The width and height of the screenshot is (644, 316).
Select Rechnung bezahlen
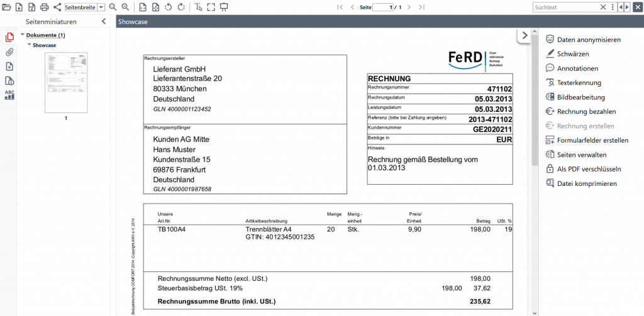(580, 111)
